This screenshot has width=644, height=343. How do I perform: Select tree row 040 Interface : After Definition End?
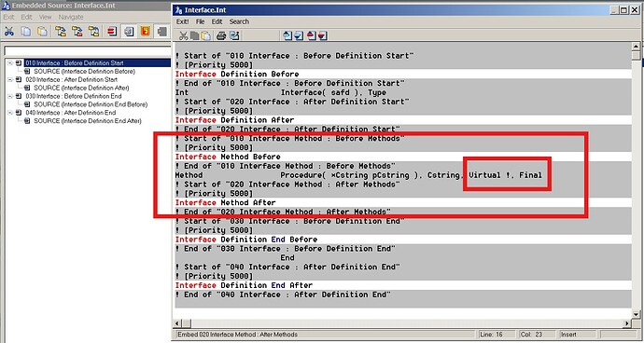click(x=71, y=113)
